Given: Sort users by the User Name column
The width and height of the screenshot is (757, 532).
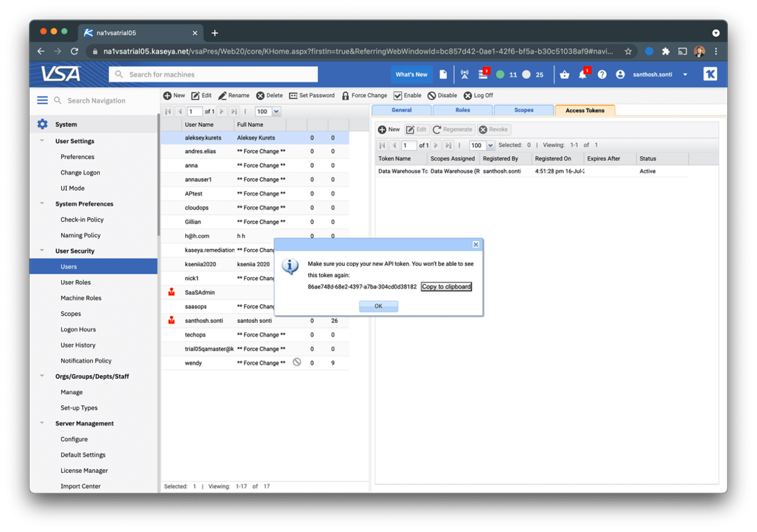Looking at the screenshot, I should 208,125.
